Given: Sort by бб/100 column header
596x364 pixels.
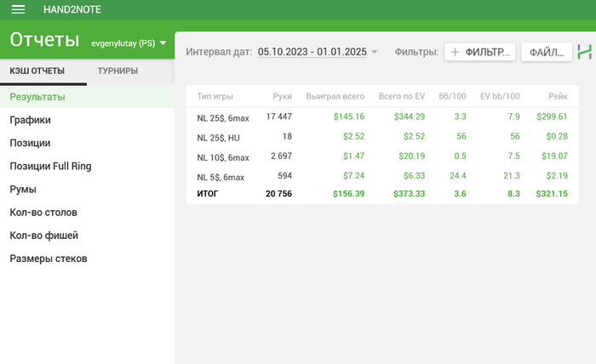Looking at the screenshot, I should (452, 96).
